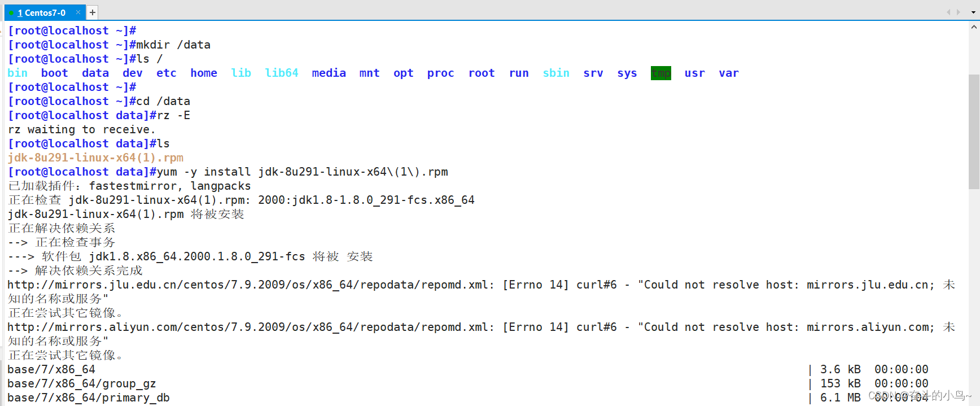Click the green highlighted tmp directory
The width and height of the screenshot is (980, 406).
click(x=660, y=73)
